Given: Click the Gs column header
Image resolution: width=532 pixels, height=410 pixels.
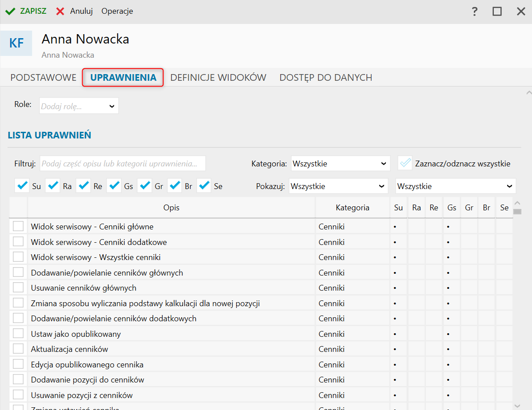Looking at the screenshot, I should (x=452, y=208).
